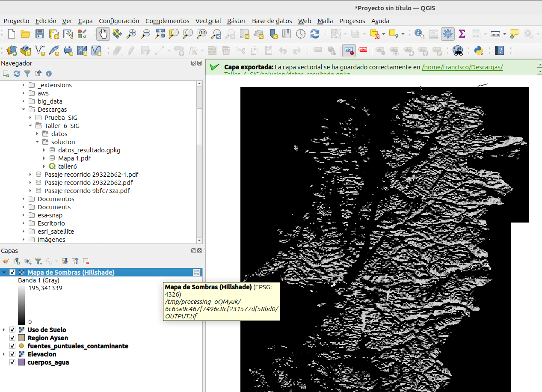Open the /home/francisco/Descargas/ export link
The height and width of the screenshot is (392, 542).
point(462,67)
